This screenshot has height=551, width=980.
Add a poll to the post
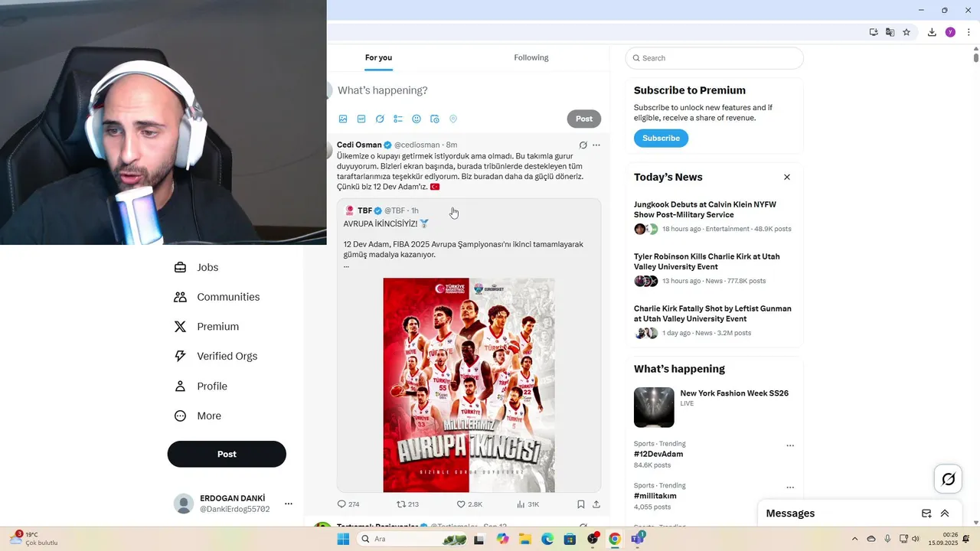coord(398,119)
